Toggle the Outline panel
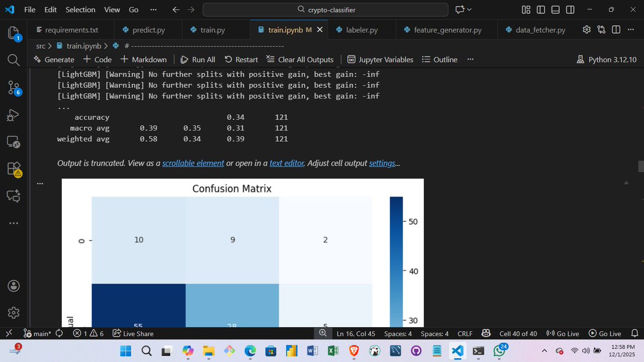 440,60
